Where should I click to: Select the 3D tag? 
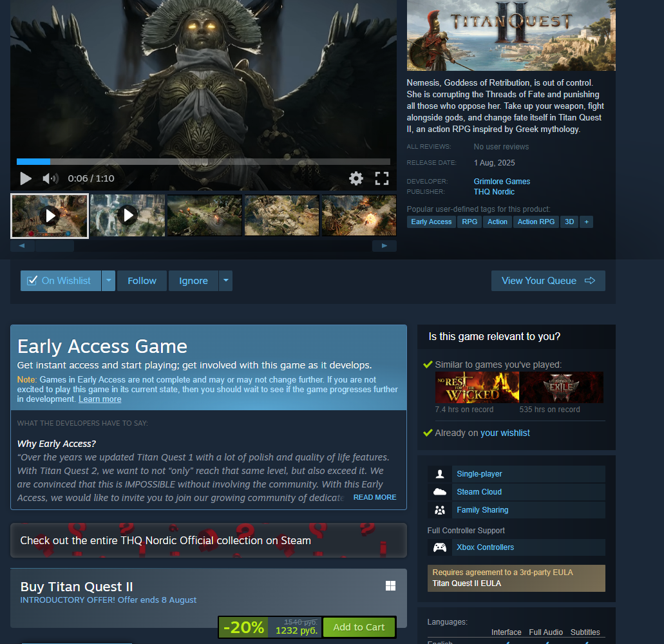(x=569, y=222)
